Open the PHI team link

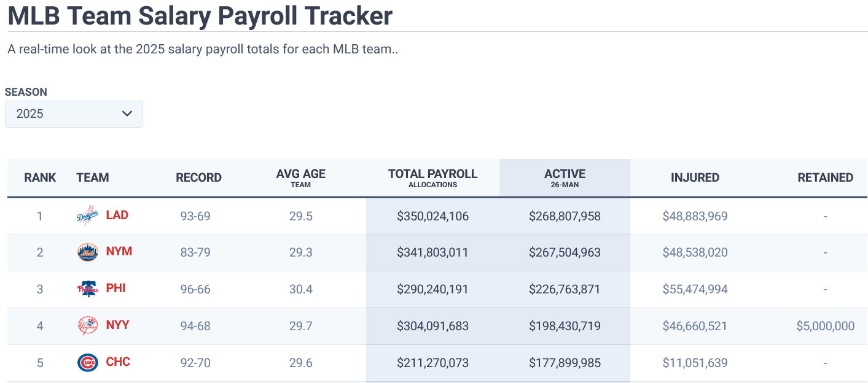click(x=115, y=288)
